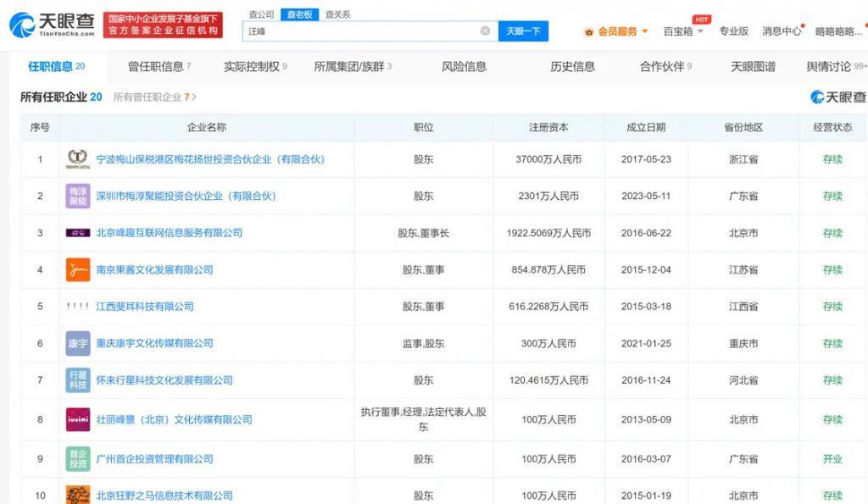Click the 股东,董事长 position cell
The width and height of the screenshot is (868, 504).
pos(424,233)
